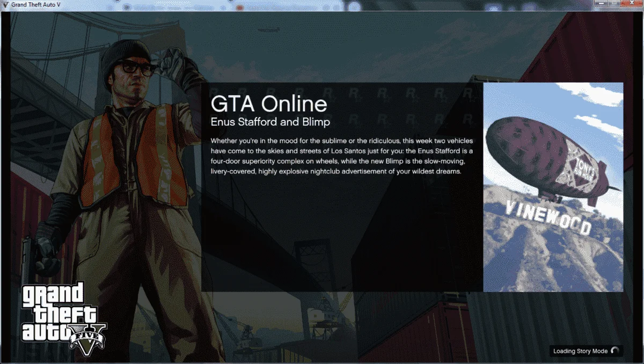644x364 pixels.
Task: Click the Enus Stafford and Blimp subtitle
Action: (270, 122)
